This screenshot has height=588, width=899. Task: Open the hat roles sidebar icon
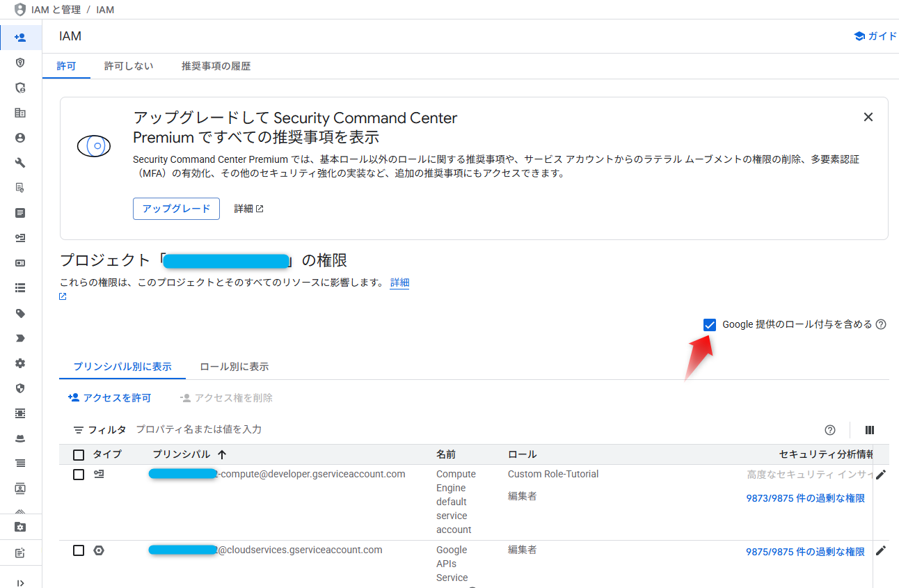[20, 438]
